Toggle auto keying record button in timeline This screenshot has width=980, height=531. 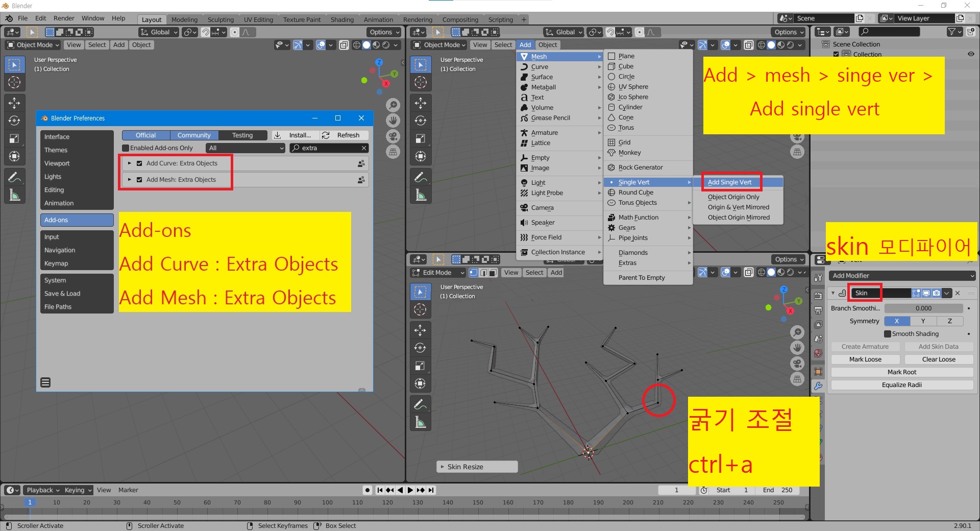coord(367,490)
